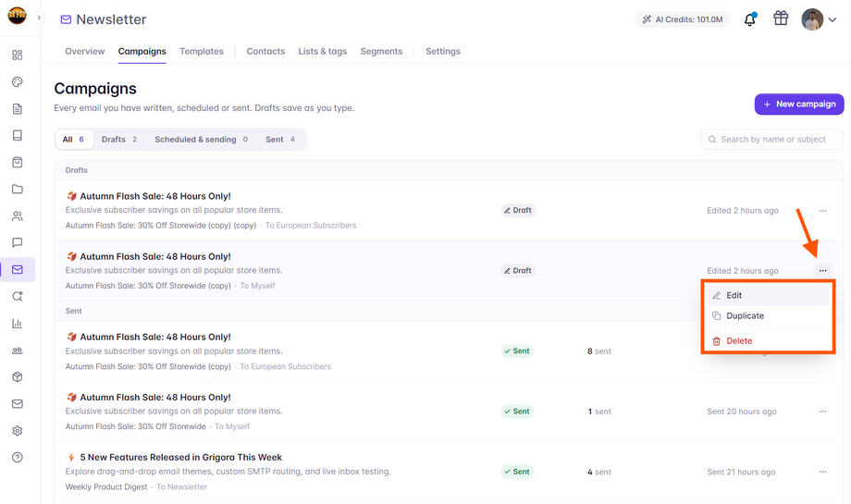This screenshot has width=851, height=504.
Task: Select the Campaigns tab
Action: 142,51
